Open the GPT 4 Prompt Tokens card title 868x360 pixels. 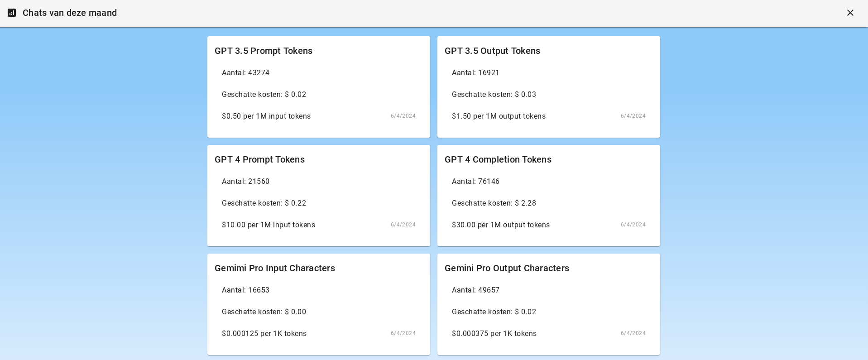click(x=259, y=159)
